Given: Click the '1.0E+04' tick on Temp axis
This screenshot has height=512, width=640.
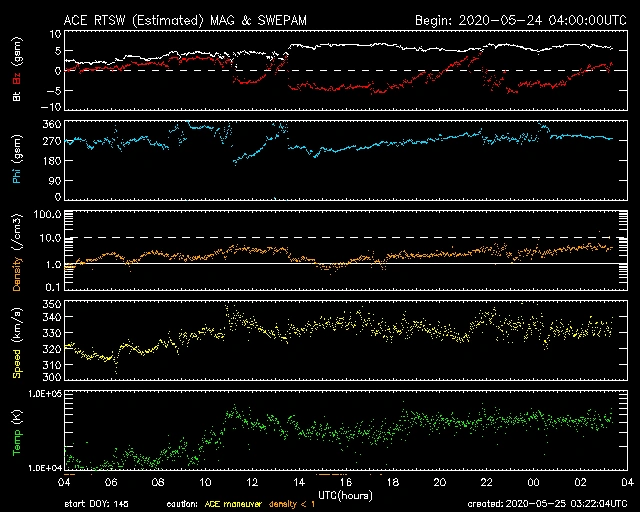Looking at the screenshot, I should pyautogui.click(x=45, y=468).
